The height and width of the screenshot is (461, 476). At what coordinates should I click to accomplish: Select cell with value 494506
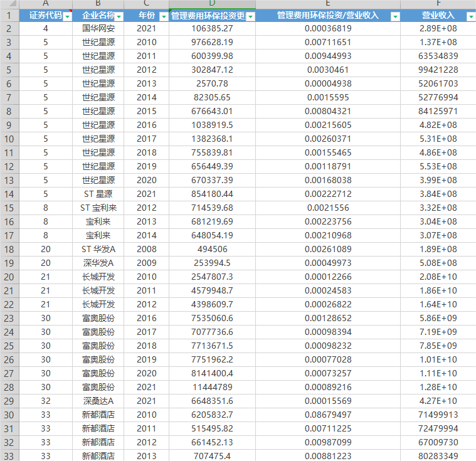pos(212,250)
